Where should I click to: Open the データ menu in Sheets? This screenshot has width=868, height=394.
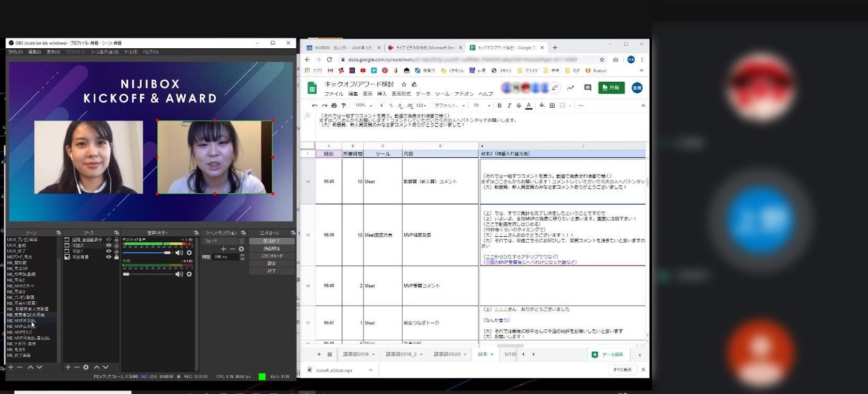click(x=423, y=94)
